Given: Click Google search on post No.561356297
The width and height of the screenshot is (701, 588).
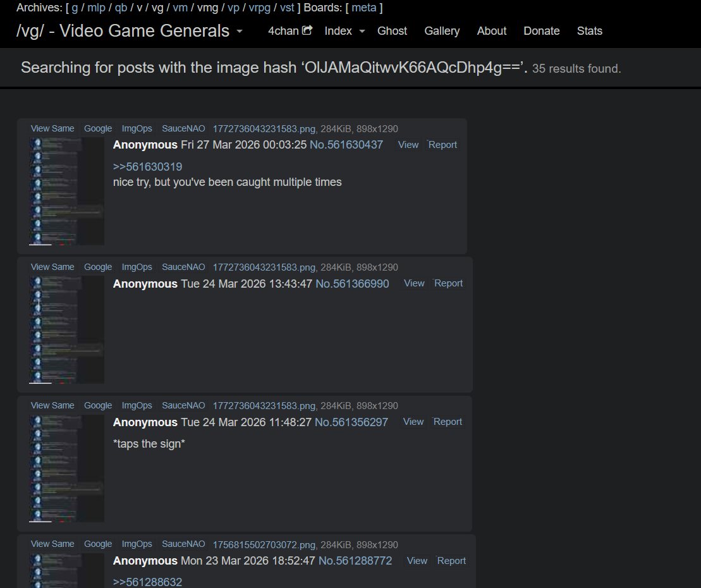Looking at the screenshot, I should coord(98,405).
